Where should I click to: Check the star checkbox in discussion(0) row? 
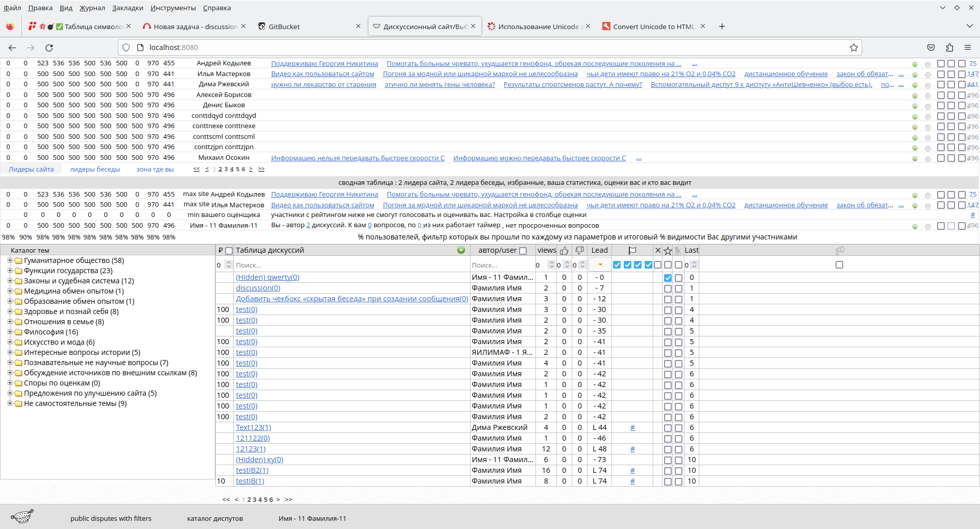click(x=668, y=288)
